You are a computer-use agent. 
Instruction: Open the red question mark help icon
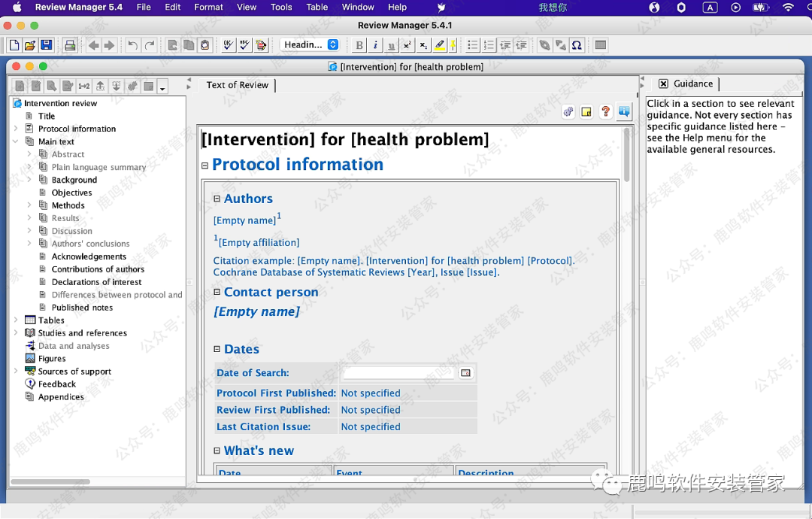605,112
